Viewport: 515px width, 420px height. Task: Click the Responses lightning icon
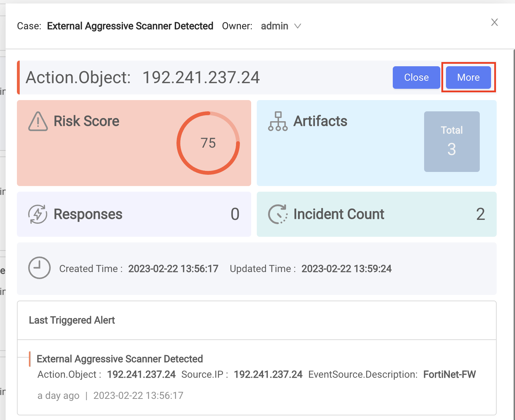click(38, 214)
